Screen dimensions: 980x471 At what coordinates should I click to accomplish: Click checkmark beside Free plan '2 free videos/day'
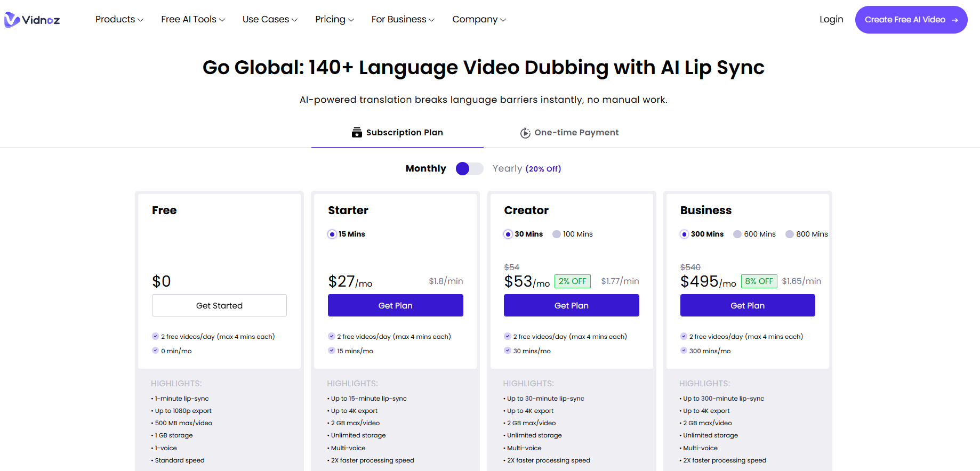pyautogui.click(x=155, y=336)
